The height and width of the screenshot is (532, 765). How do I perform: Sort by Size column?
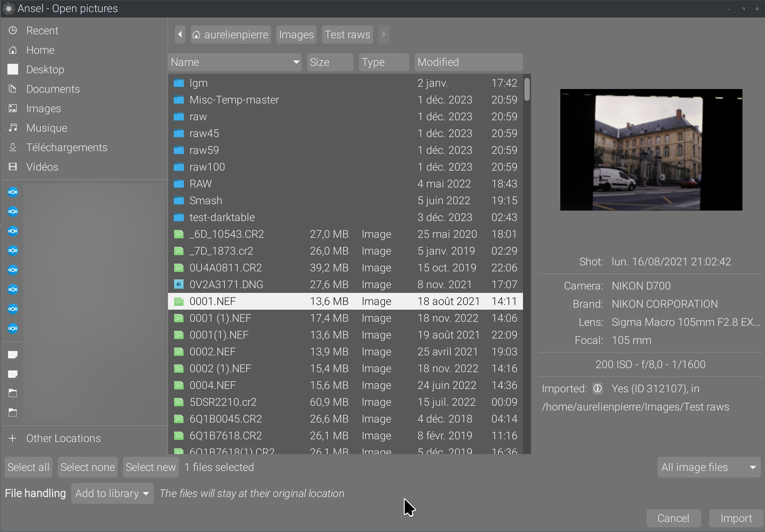click(x=330, y=62)
